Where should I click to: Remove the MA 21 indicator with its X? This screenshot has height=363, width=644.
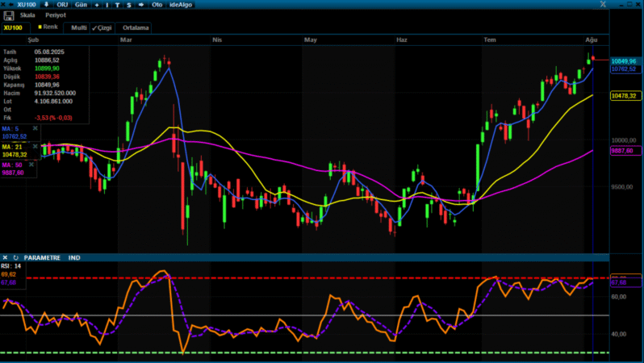tap(36, 147)
